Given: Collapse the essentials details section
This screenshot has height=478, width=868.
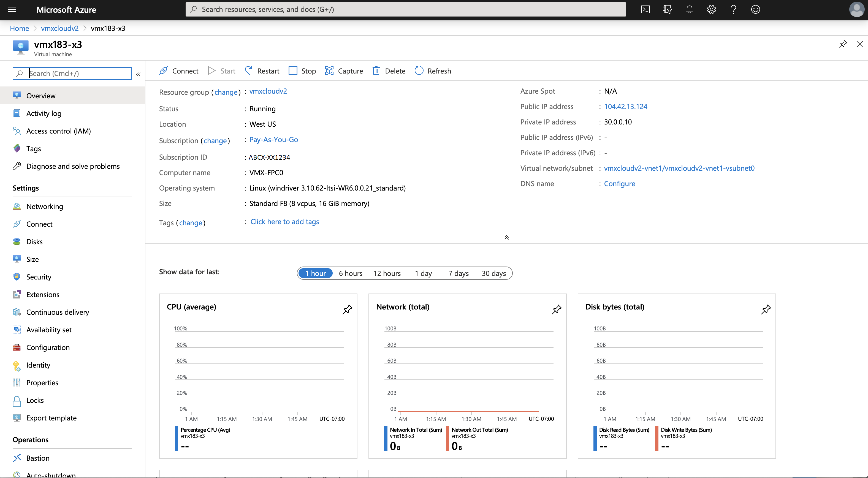Looking at the screenshot, I should point(506,237).
